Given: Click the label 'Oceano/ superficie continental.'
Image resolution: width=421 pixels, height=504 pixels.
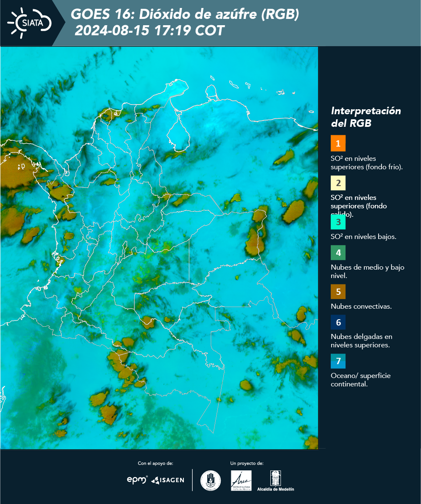Looking at the screenshot, I should (x=361, y=380).
